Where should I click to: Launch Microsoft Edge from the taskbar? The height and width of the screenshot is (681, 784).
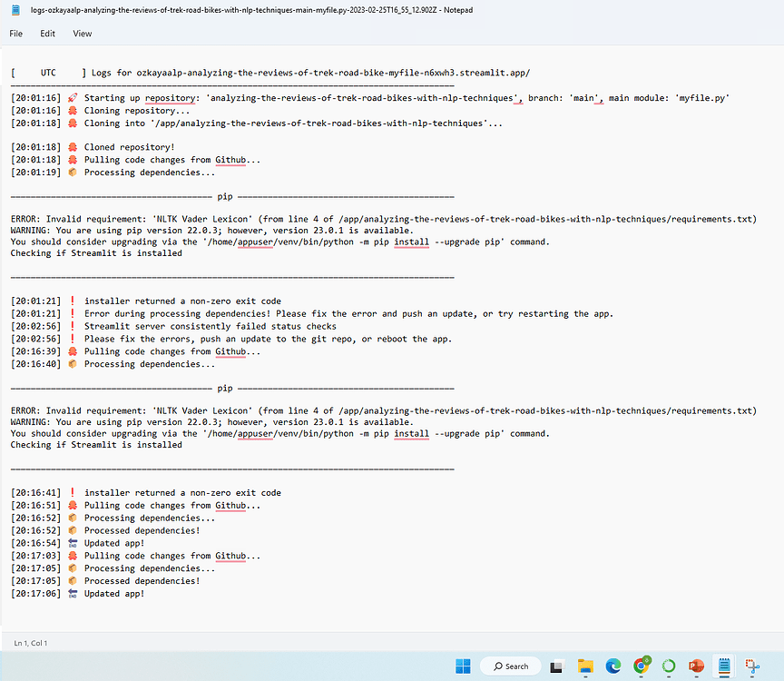613,666
